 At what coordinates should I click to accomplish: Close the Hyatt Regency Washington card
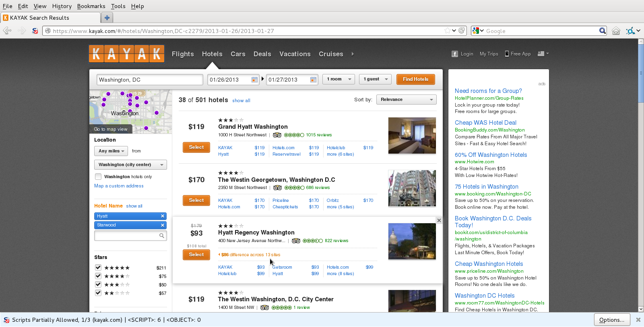point(439,220)
